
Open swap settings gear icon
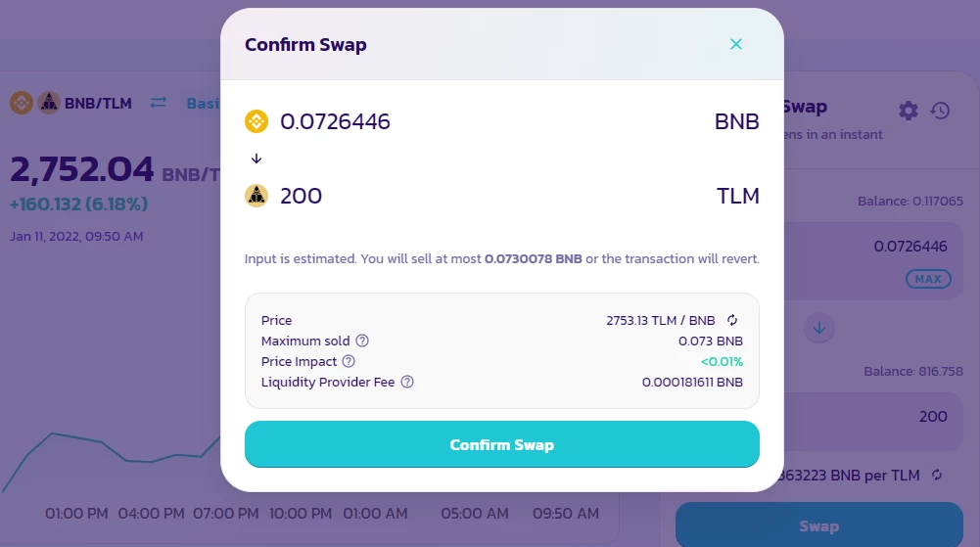tap(909, 111)
